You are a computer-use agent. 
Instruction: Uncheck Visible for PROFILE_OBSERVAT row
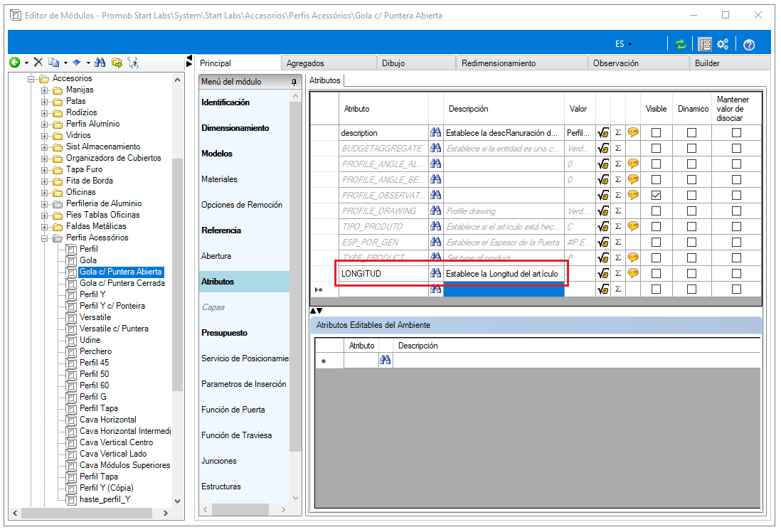point(656,196)
